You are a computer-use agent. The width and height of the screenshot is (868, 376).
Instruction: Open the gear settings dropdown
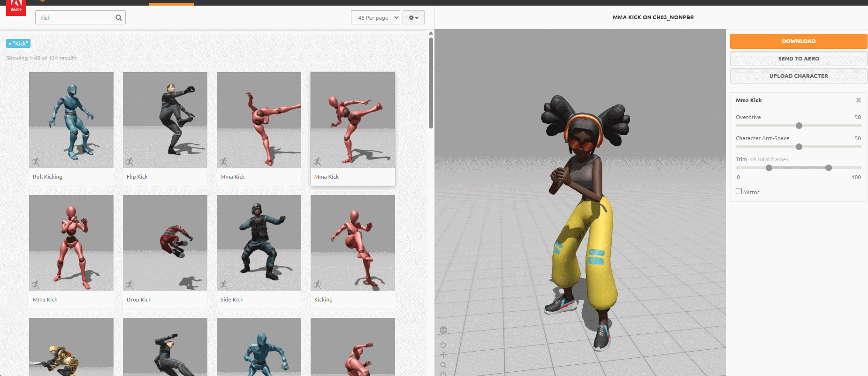tap(413, 18)
